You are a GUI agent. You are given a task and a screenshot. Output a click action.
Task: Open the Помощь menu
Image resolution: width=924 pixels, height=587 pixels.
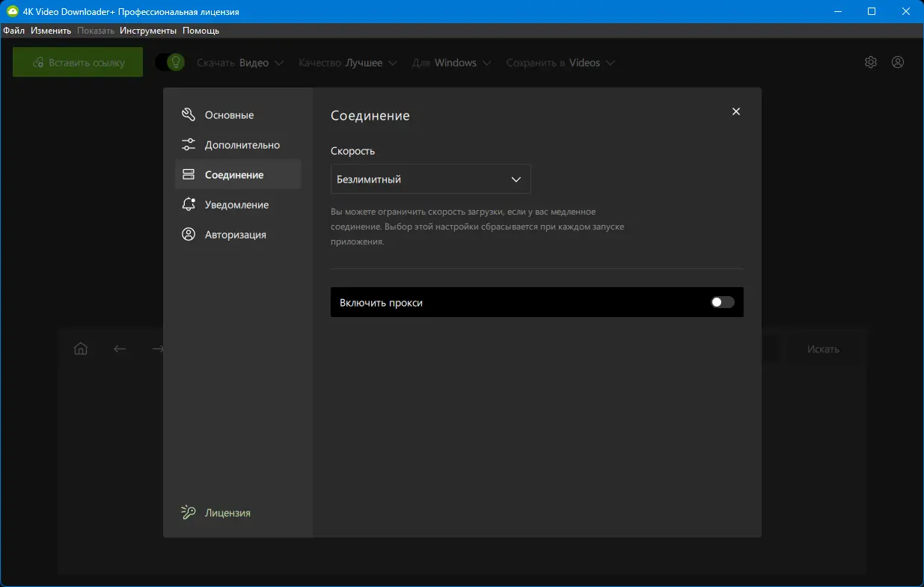[201, 31]
